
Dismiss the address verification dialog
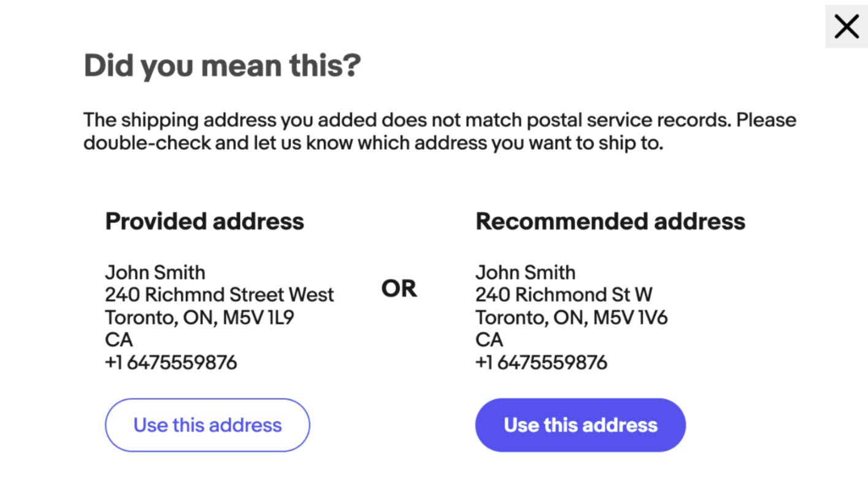click(x=846, y=26)
